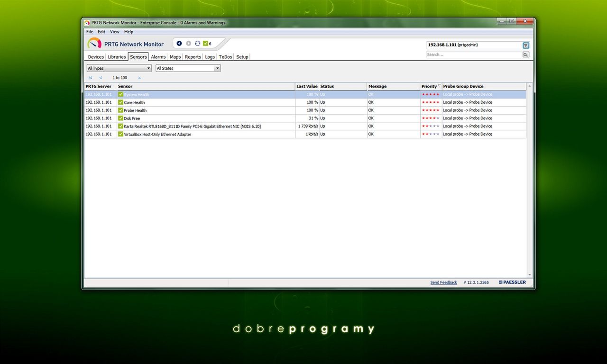Viewport: 607px width, 364px height.
Task: Select the VirtualBox Host-Only Ethernet Adapter sensor
Action: click(157, 135)
